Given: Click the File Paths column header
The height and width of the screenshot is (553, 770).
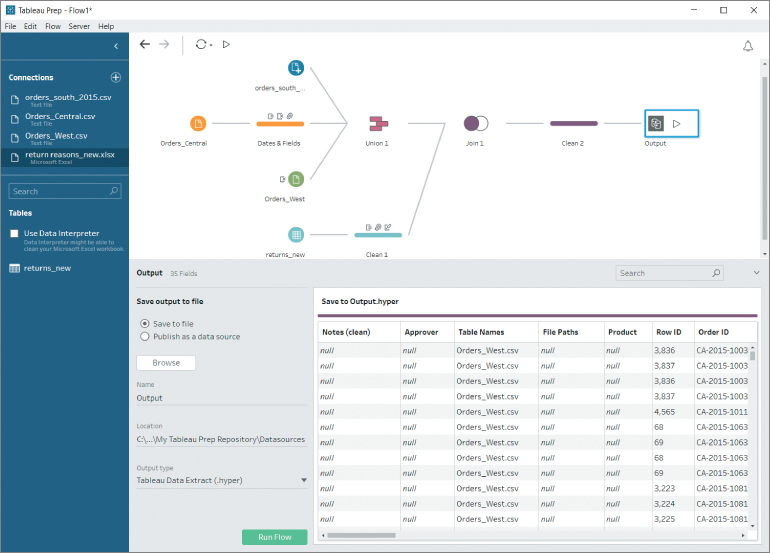Looking at the screenshot, I should [571, 332].
